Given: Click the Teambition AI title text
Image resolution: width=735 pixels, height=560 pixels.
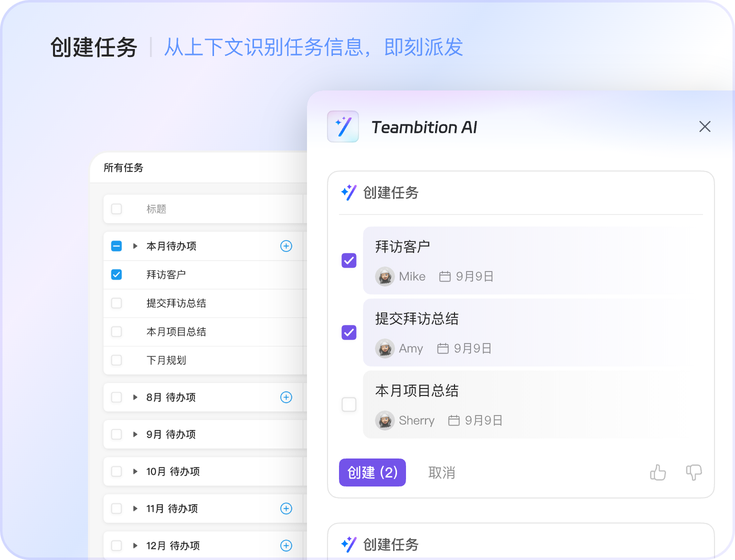Looking at the screenshot, I should tap(424, 127).
